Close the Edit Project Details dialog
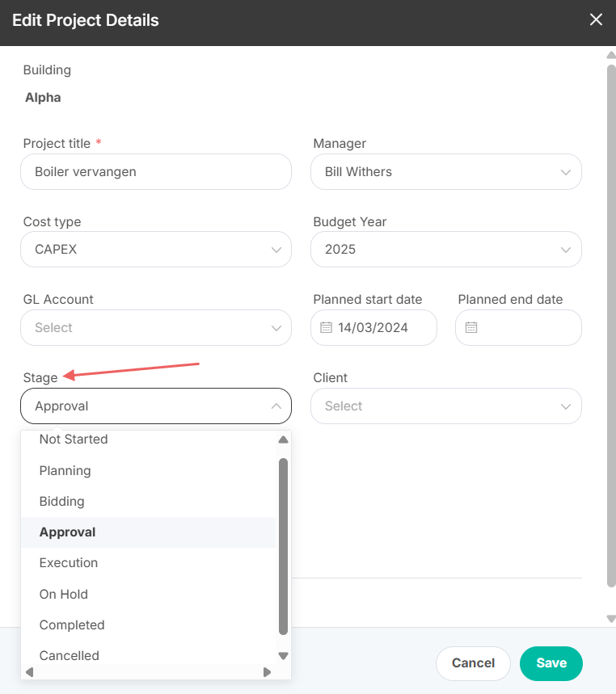The image size is (616, 694). [x=596, y=19]
